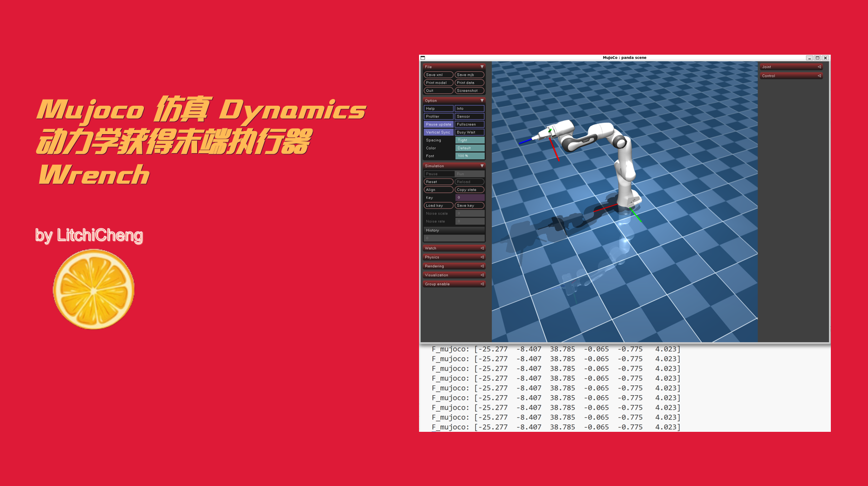Print model to file
868x486 pixels.
pyautogui.click(x=438, y=83)
